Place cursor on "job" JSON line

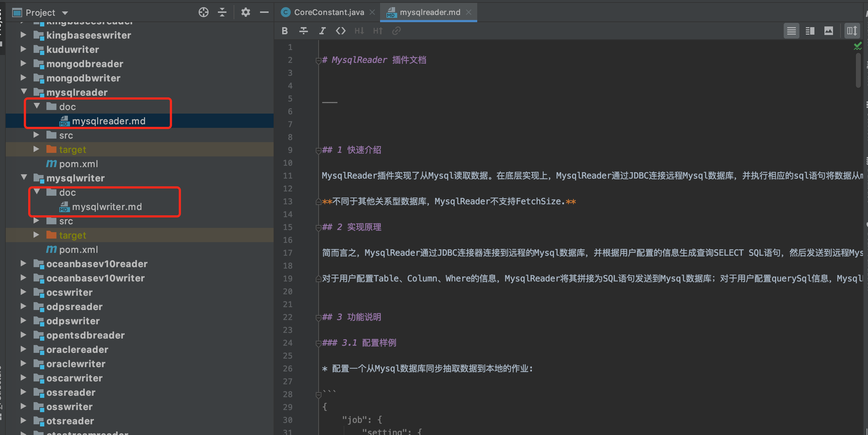(x=362, y=420)
